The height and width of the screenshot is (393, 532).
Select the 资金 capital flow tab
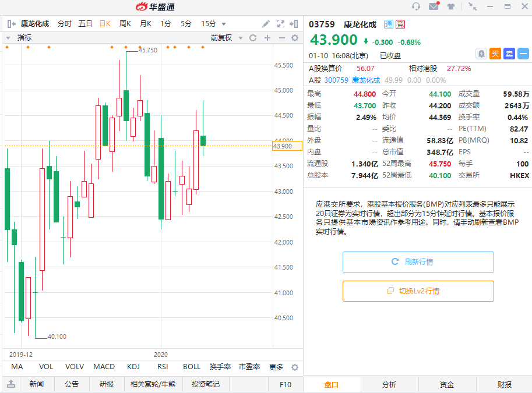(447, 384)
